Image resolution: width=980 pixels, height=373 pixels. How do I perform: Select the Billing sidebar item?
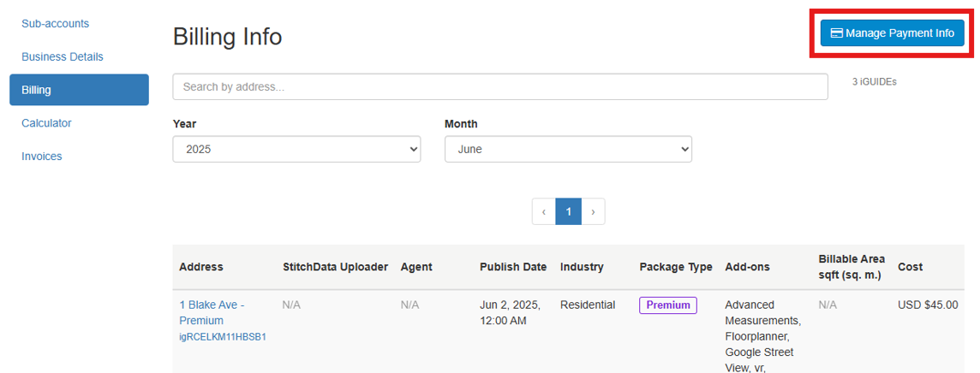(79, 90)
